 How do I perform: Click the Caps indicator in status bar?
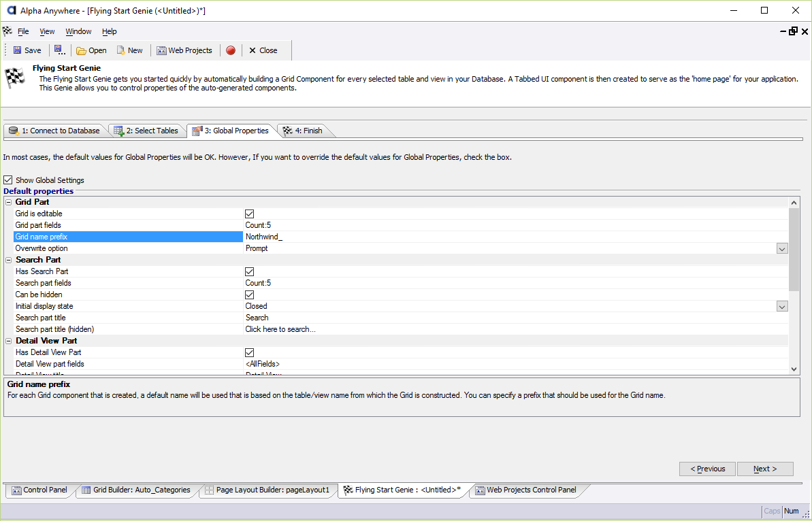(x=772, y=511)
